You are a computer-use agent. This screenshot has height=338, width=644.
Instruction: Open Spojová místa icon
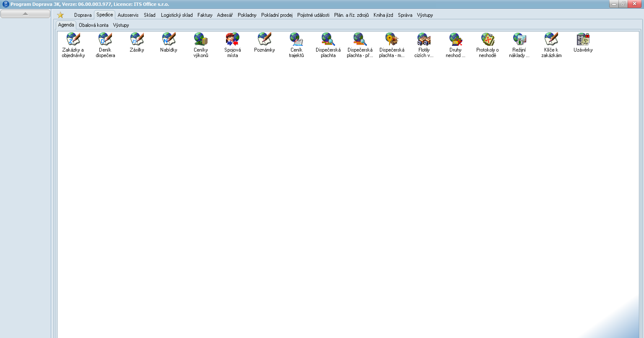coord(232,45)
